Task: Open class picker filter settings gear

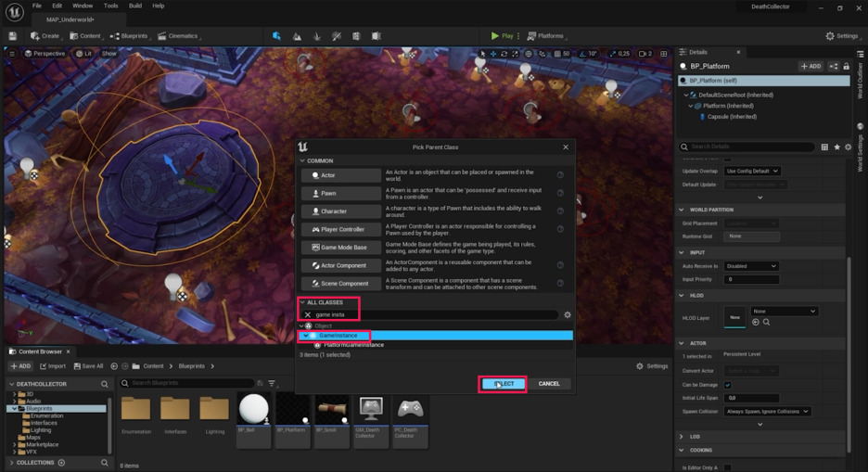Action: point(568,314)
